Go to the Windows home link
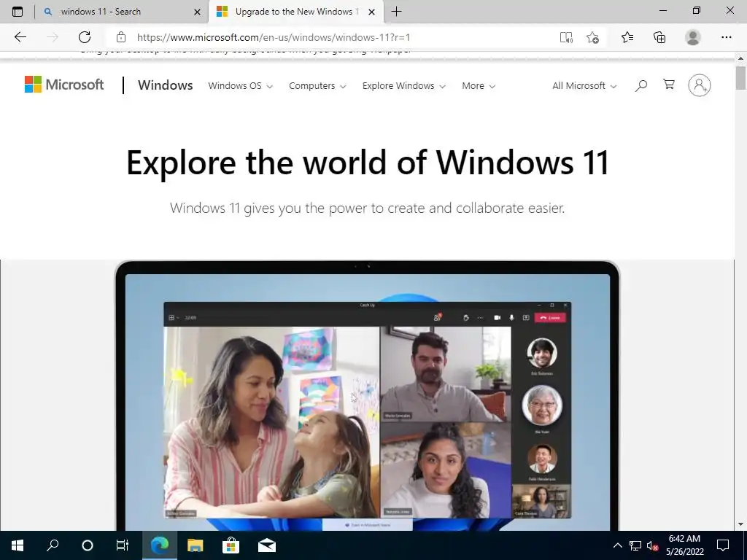Screen dimensions: 747x560 166,85
